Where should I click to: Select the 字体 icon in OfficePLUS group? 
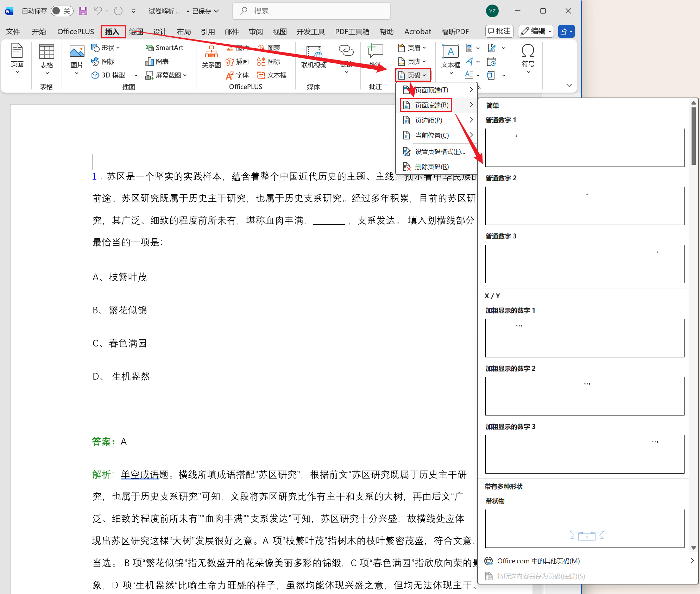coord(238,75)
